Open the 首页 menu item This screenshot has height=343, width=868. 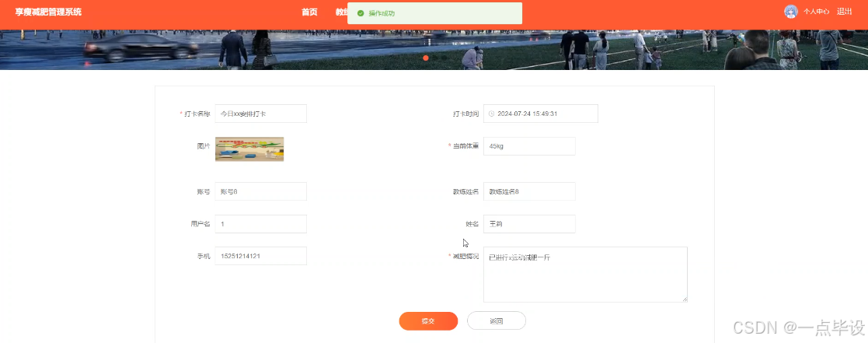tap(309, 12)
